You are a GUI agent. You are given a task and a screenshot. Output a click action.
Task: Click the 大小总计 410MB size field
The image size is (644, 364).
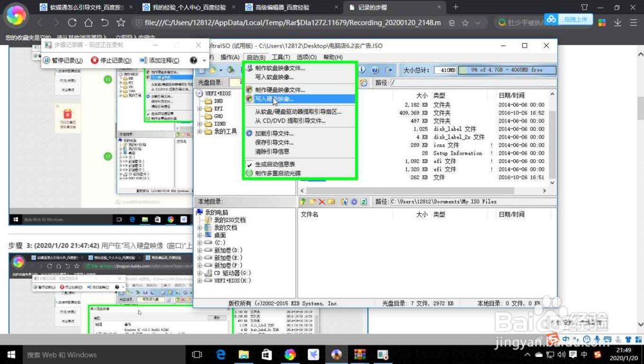point(446,70)
